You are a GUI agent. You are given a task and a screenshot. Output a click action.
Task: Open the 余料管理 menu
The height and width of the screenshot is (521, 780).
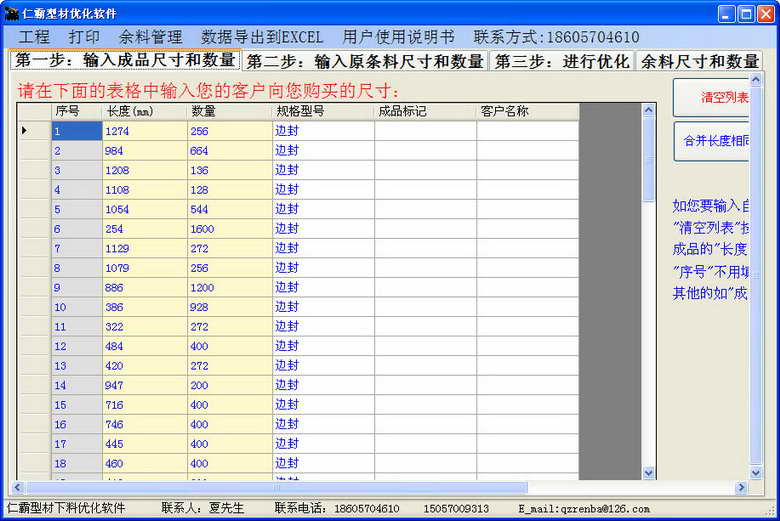(150, 37)
